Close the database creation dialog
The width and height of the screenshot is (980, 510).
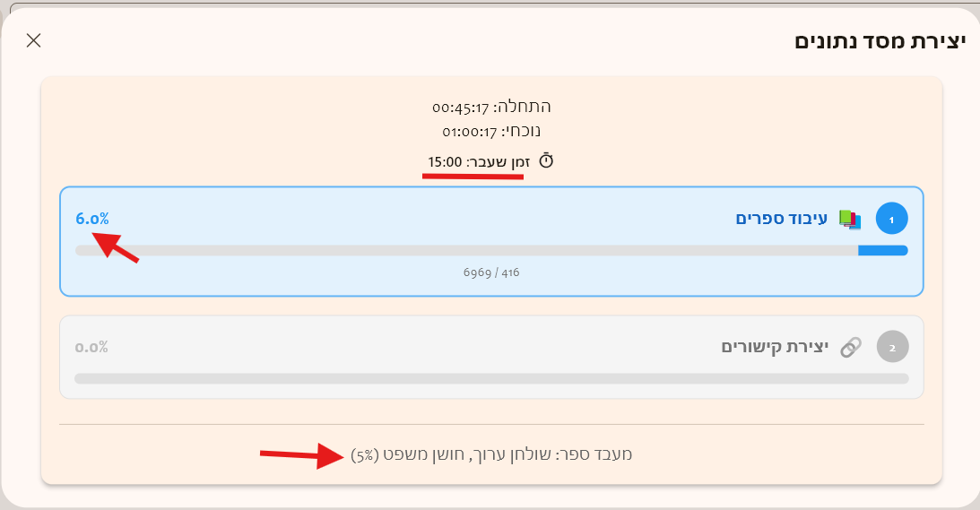click(34, 40)
